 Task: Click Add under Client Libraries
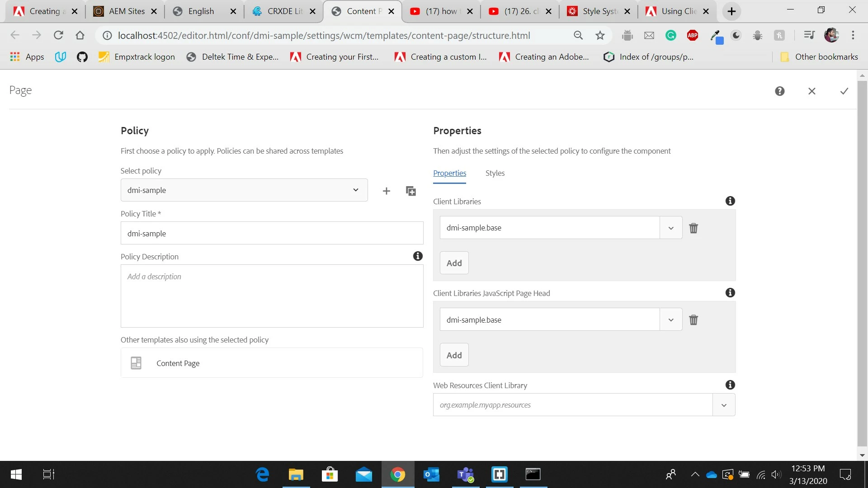coord(454,263)
